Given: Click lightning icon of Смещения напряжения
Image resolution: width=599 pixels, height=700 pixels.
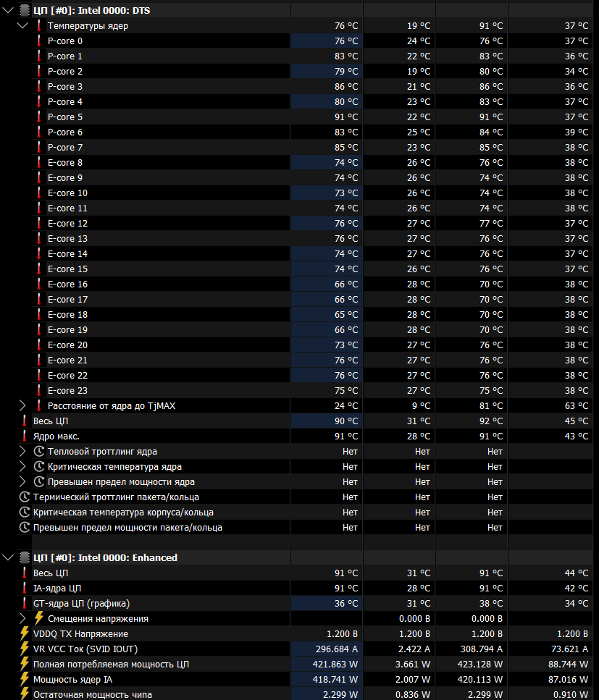Looking at the screenshot, I should [39, 618].
